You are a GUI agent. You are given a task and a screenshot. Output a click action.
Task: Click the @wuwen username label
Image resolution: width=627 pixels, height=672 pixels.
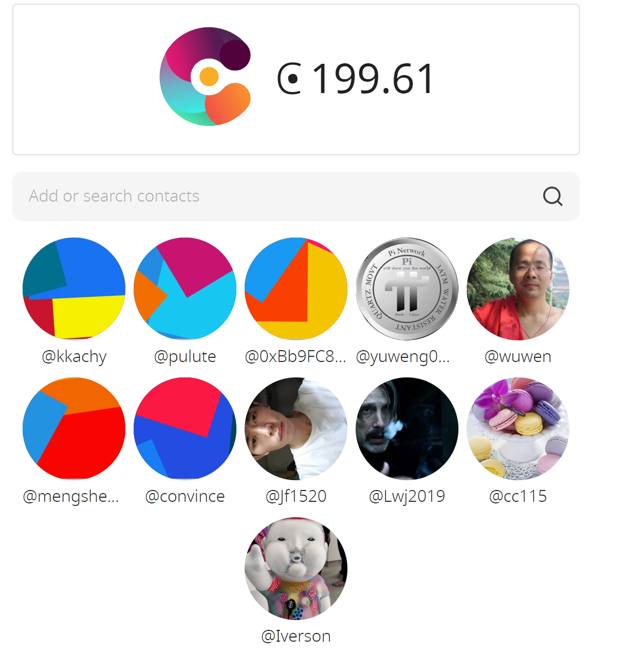point(518,356)
